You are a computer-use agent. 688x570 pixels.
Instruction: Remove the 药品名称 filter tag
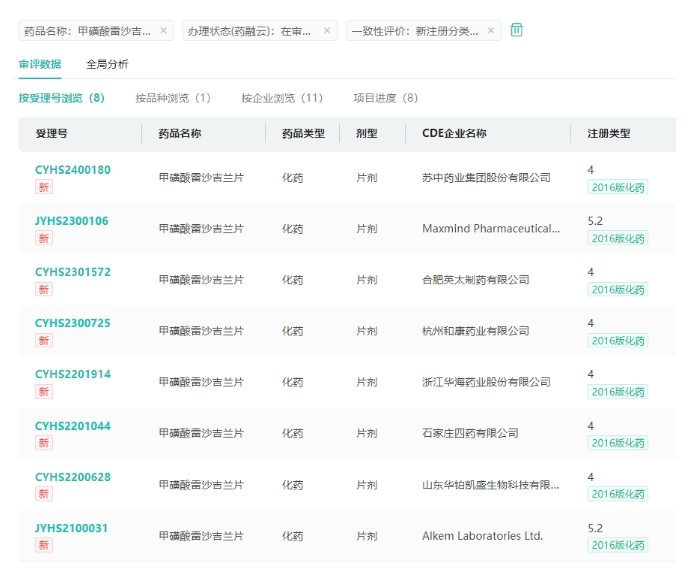point(164,31)
